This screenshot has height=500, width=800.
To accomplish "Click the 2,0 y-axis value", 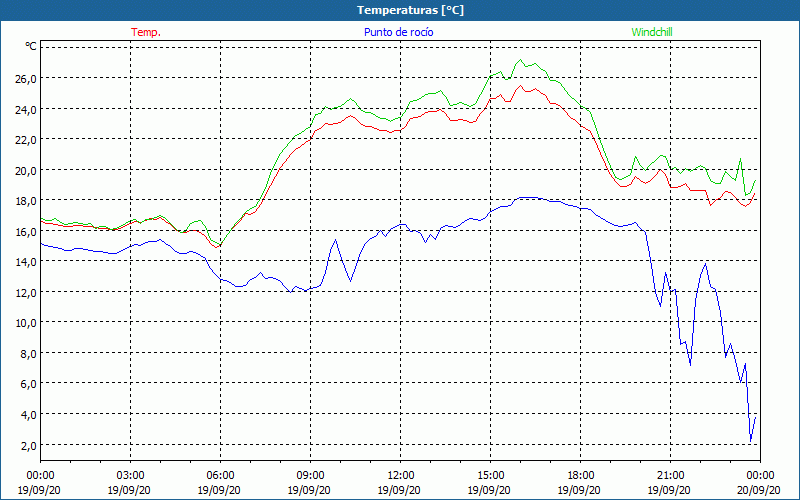I will click(x=28, y=445).
